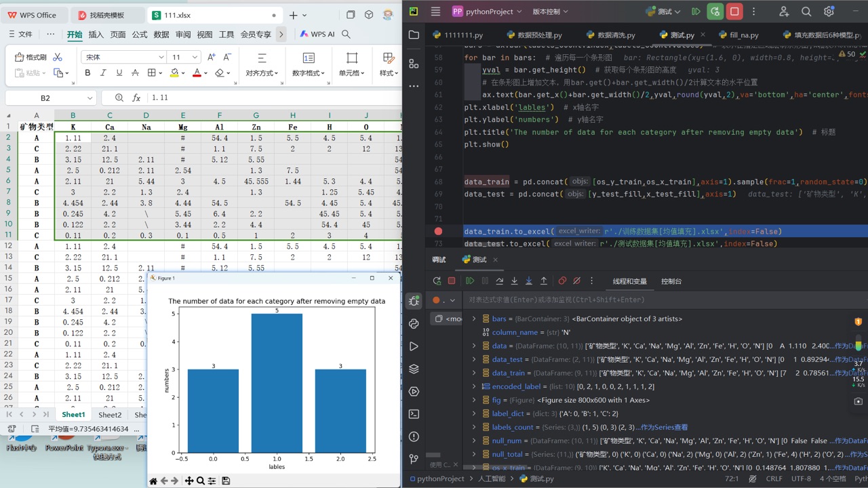The width and height of the screenshot is (868, 488).
Task: Click the Step Out debugger icon
Action: 543,281
